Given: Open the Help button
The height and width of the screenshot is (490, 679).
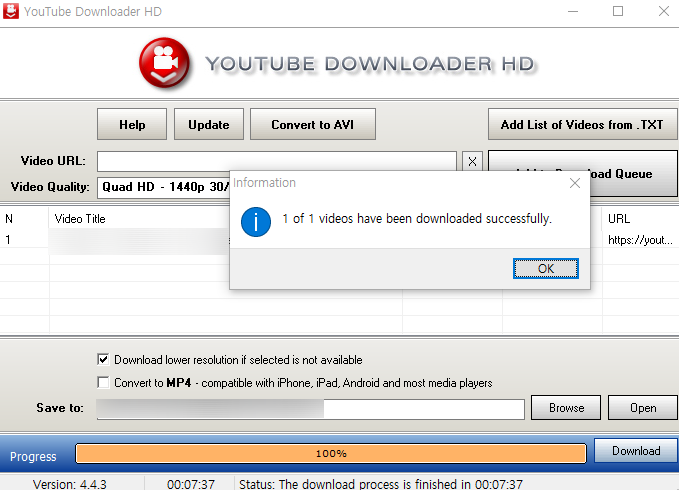Looking at the screenshot, I should 132,124.
